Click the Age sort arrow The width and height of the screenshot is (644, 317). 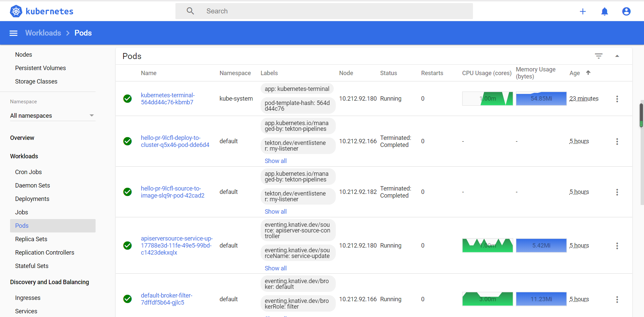(588, 73)
